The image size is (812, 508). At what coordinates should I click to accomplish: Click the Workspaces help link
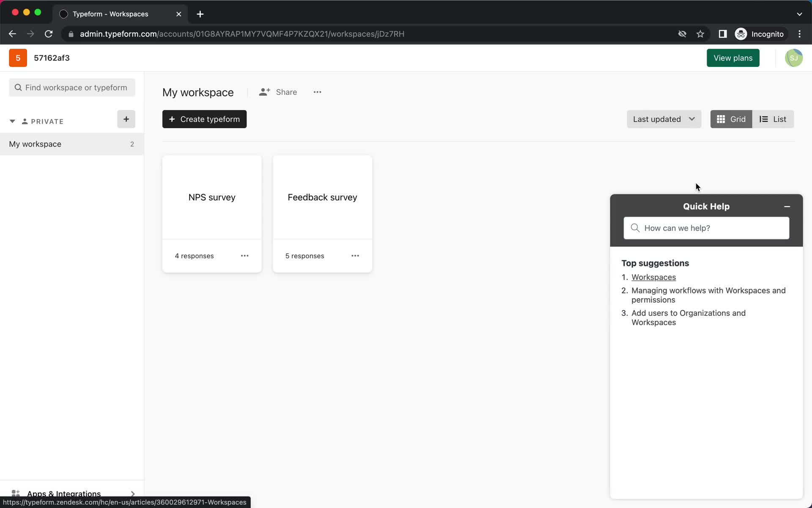point(653,277)
